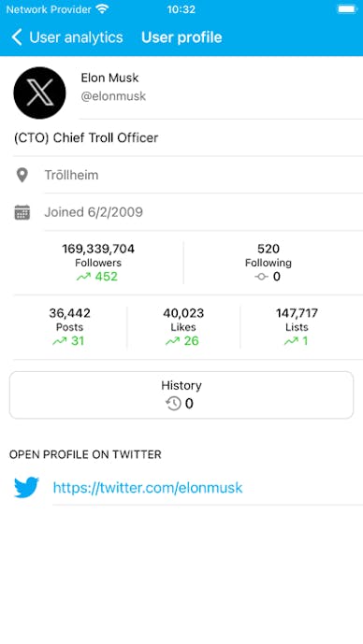Open the Likes statistic
Screen dimensions: 363x644
(x=183, y=327)
